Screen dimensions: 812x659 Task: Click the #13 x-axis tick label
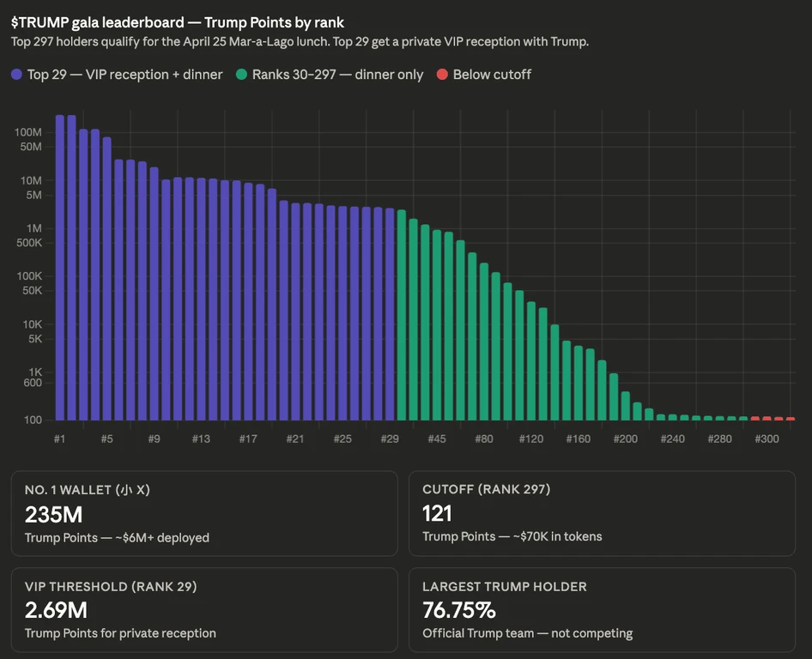click(202, 439)
